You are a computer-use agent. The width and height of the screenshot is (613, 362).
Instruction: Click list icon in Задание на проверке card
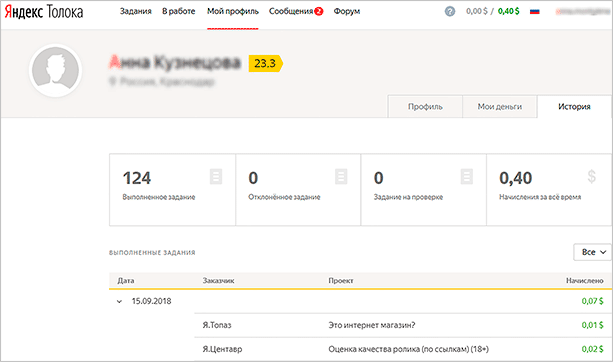tap(467, 176)
